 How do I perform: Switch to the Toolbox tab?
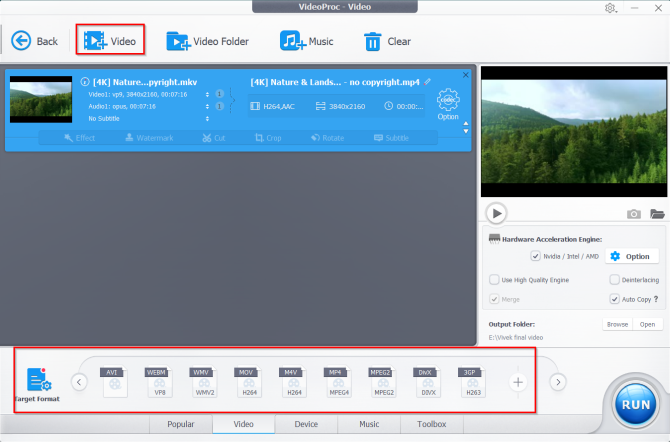pos(432,424)
